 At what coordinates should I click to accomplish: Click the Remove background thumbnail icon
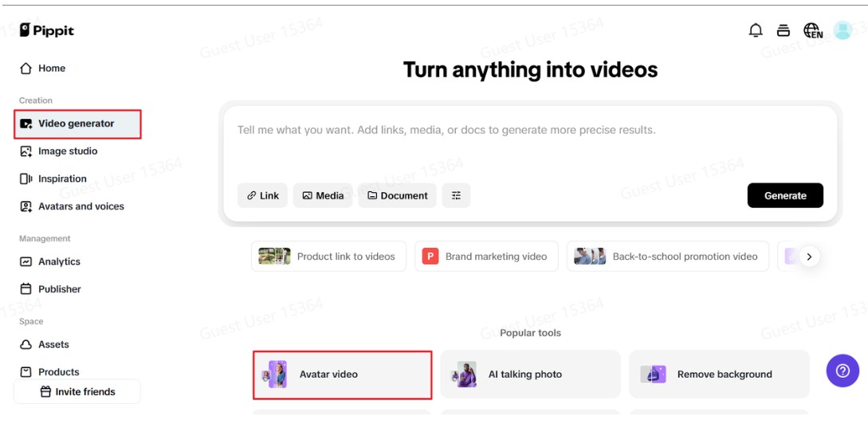[x=654, y=375]
